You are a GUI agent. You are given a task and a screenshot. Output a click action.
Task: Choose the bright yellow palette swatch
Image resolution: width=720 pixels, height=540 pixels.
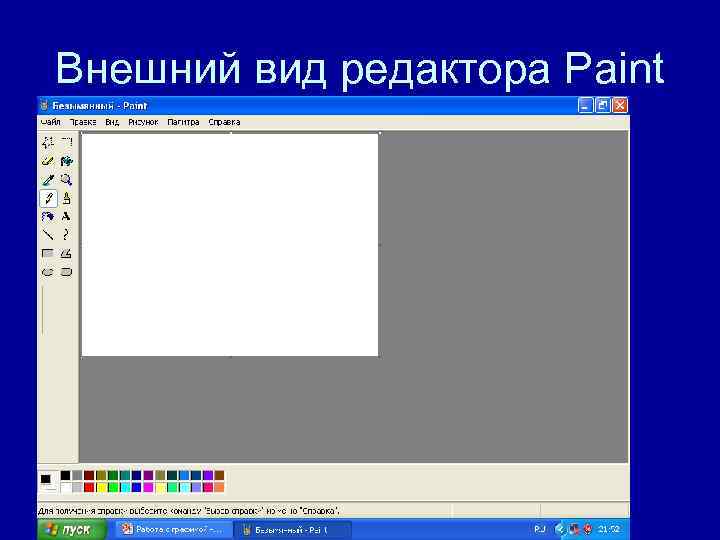tap(101, 487)
